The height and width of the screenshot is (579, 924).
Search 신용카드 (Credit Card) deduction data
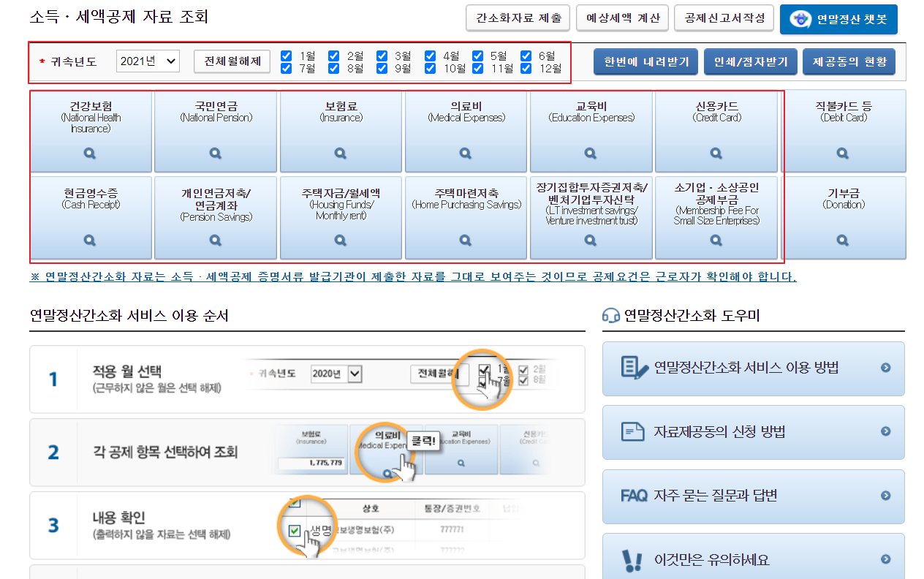716,153
